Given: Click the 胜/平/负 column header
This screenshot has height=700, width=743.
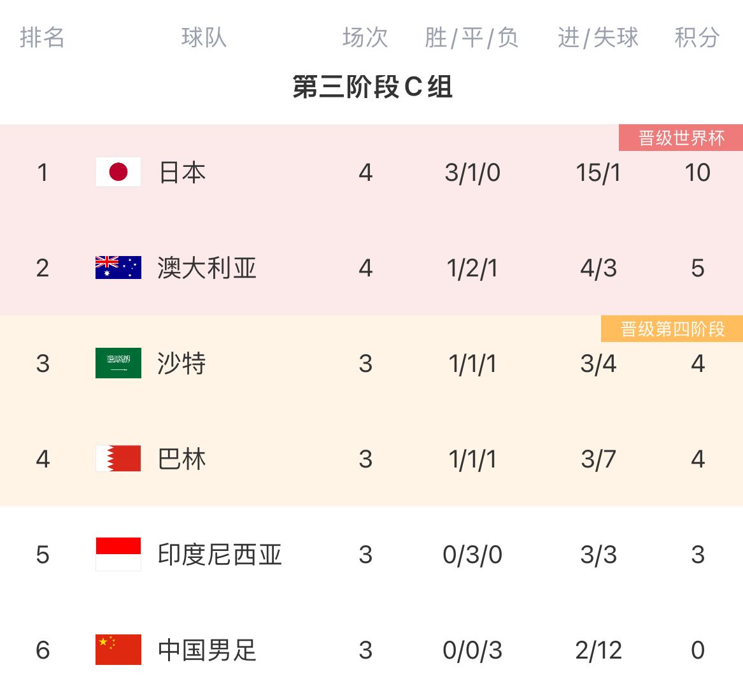Looking at the screenshot, I should tap(472, 38).
